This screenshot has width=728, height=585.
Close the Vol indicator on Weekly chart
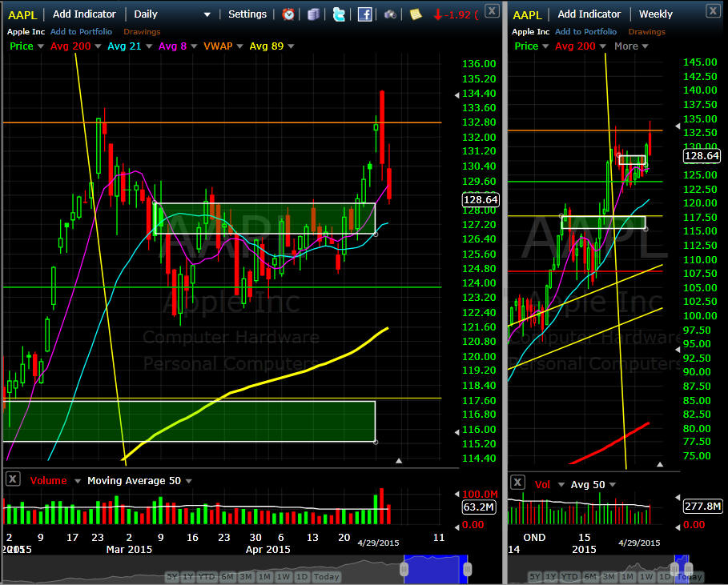pos(517,483)
